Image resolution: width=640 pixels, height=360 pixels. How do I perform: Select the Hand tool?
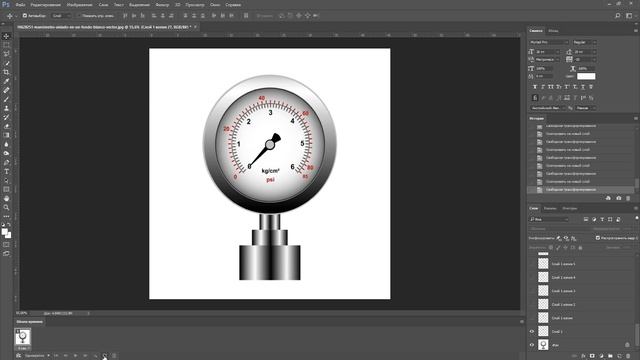tap(6, 198)
